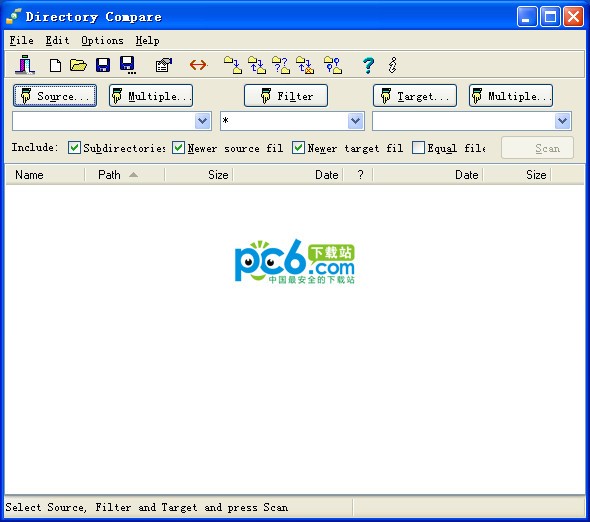The image size is (590, 522).
Task: Toggle the Subdirectories checkbox
Action: 74,148
